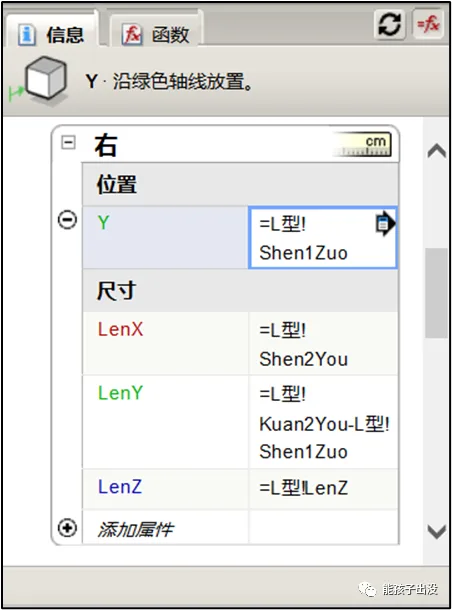Screen dimensions: 452x610
Task: Click the 尺寸 section header
Action: tap(240, 290)
